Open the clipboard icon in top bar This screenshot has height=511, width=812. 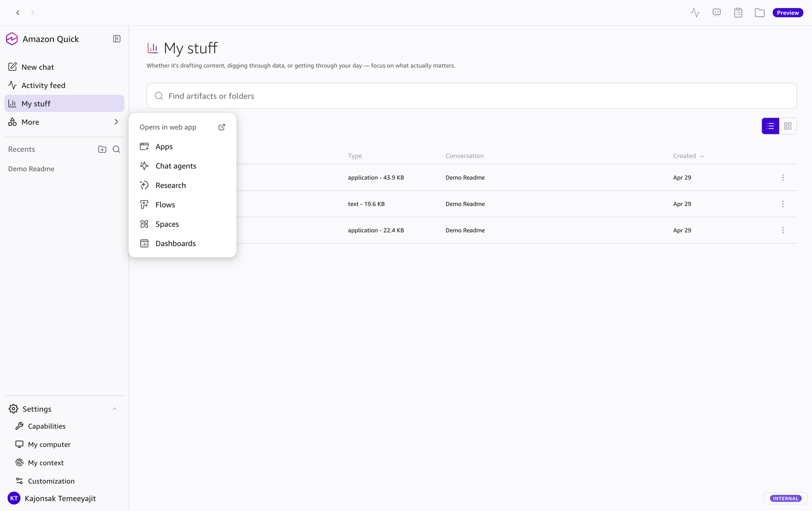[x=738, y=13]
